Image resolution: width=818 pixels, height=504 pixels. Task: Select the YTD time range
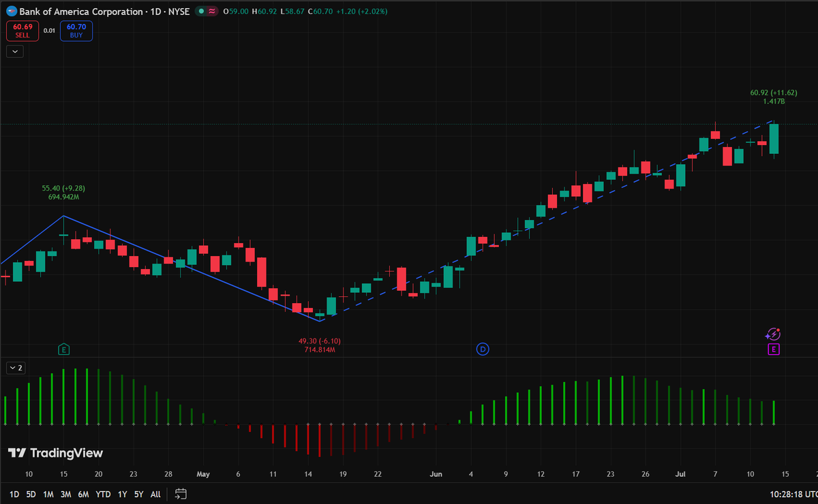pyautogui.click(x=103, y=494)
